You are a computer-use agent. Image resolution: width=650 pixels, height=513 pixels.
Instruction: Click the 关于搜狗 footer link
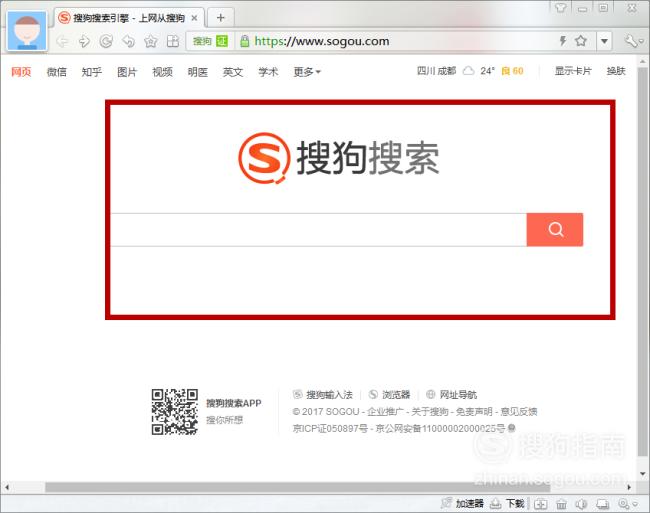click(x=430, y=411)
